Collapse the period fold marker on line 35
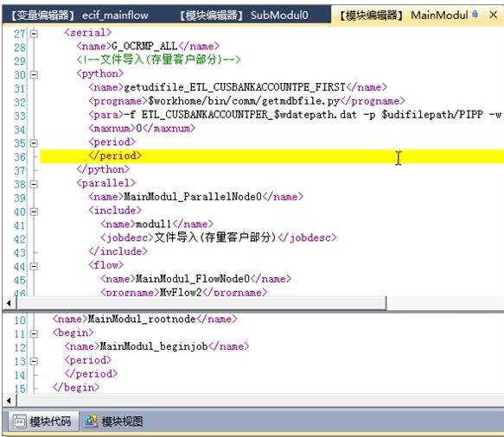The image size is (504, 437). [x=34, y=142]
